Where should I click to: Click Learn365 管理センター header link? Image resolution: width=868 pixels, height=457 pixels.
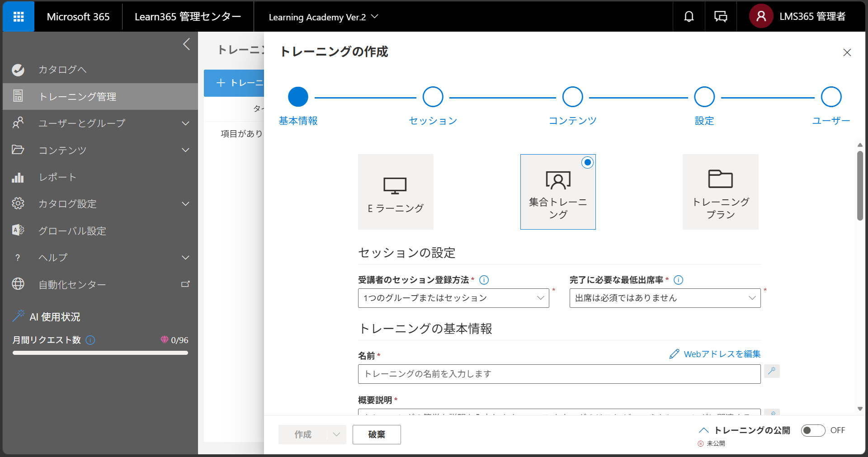click(x=188, y=17)
